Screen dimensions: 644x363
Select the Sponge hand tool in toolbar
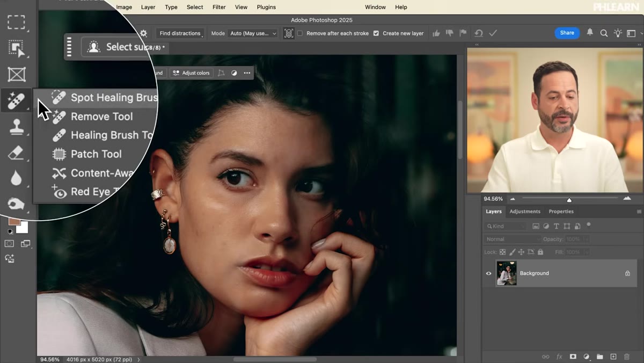pyautogui.click(x=16, y=204)
